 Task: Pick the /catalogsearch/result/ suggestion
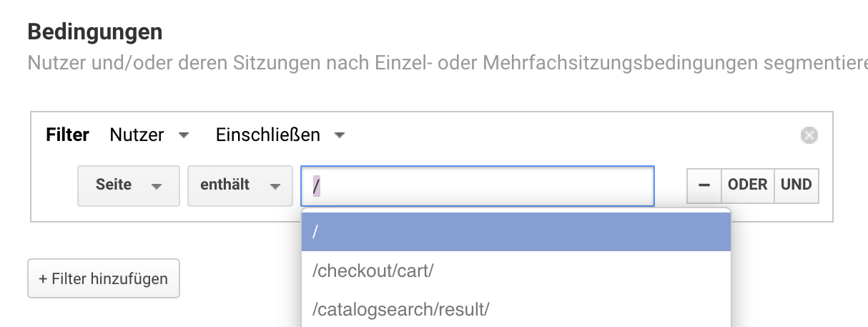(516, 309)
